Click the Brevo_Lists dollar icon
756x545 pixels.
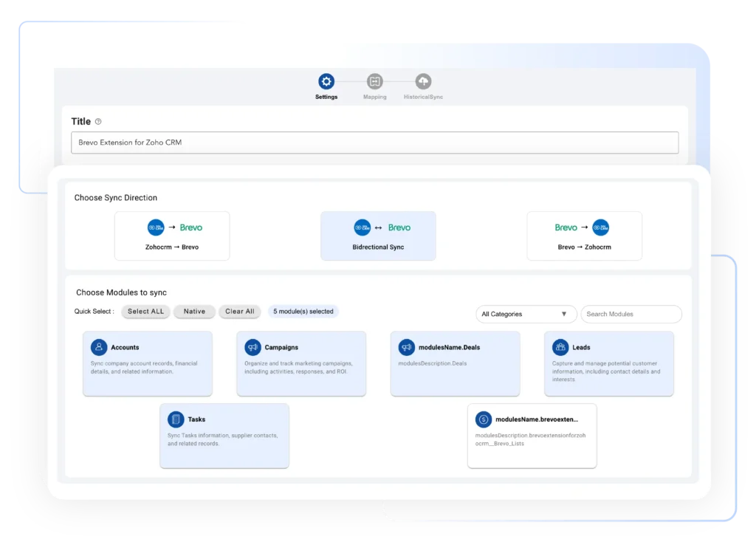(482, 419)
